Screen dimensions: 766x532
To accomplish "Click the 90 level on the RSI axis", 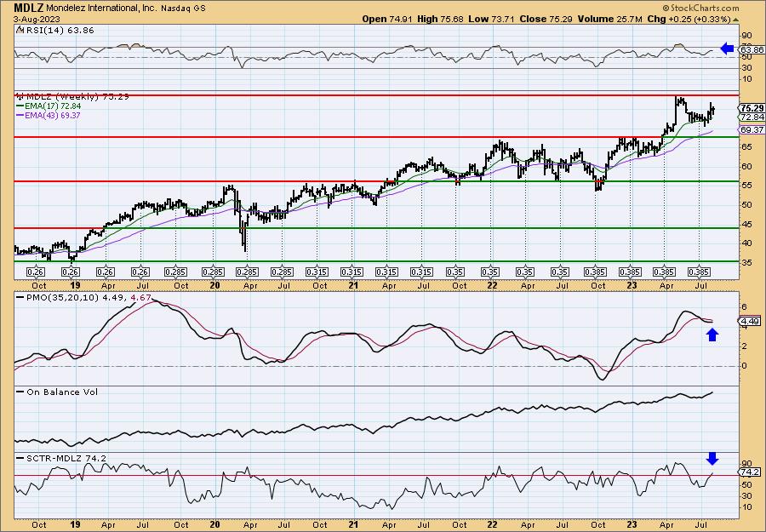I will coord(746,35).
